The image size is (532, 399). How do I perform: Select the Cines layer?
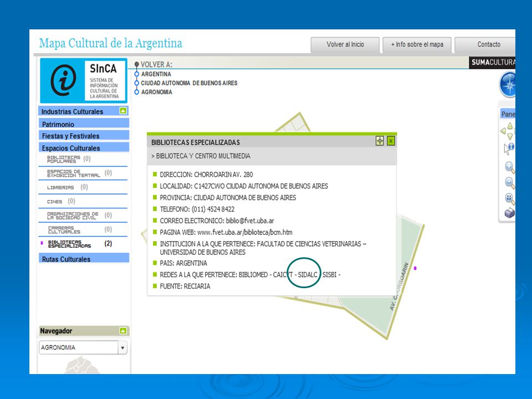[x=55, y=202]
